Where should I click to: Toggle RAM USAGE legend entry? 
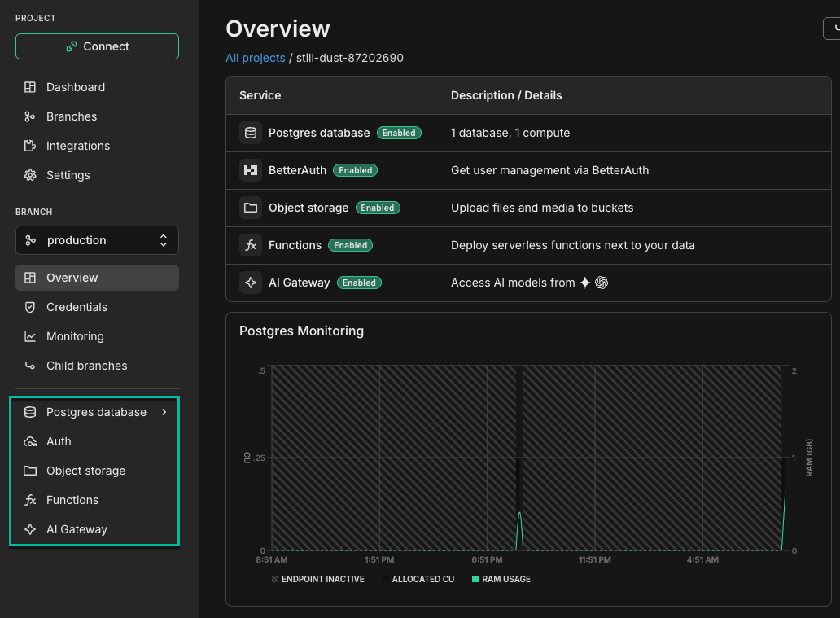[501, 580]
